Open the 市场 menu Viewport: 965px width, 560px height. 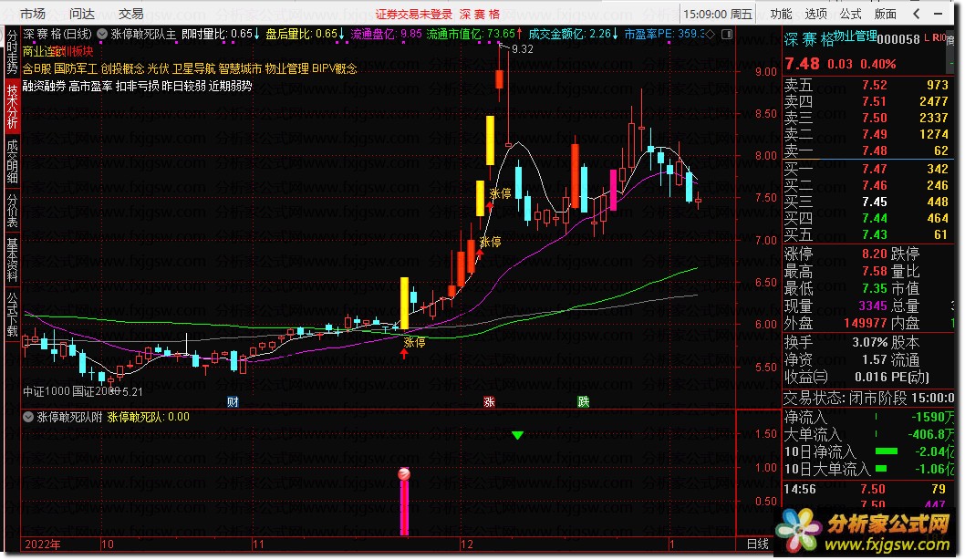[x=33, y=14]
